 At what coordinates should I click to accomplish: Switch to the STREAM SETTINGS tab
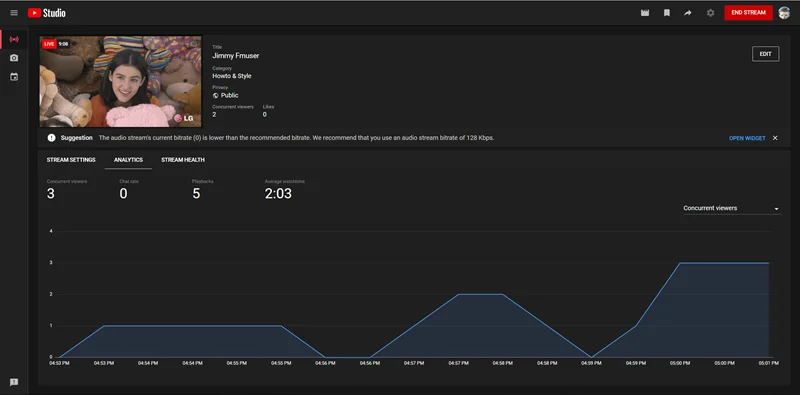pyautogui.click(x=71, y=160)
